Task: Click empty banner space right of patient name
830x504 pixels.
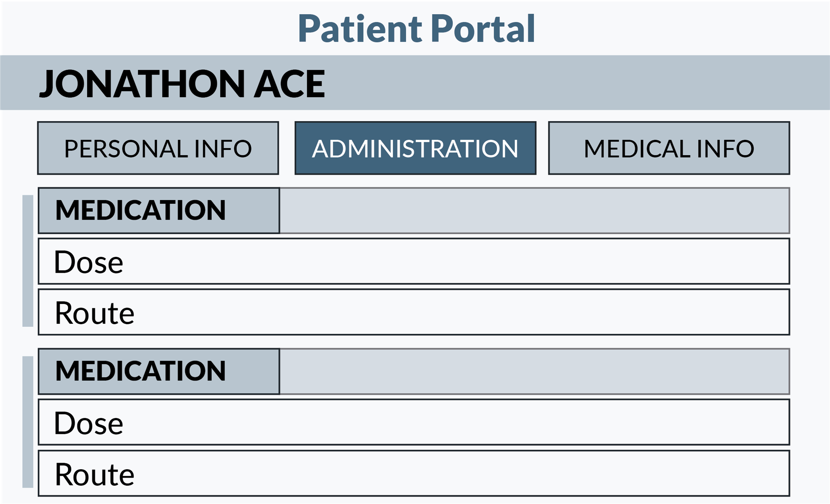Action: [567, 83]
